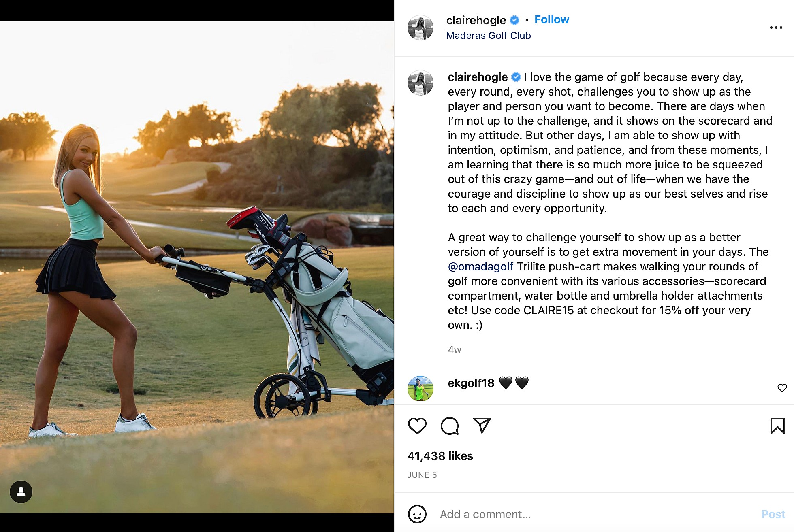Open the three-dot more options menu

pos(776,28)
